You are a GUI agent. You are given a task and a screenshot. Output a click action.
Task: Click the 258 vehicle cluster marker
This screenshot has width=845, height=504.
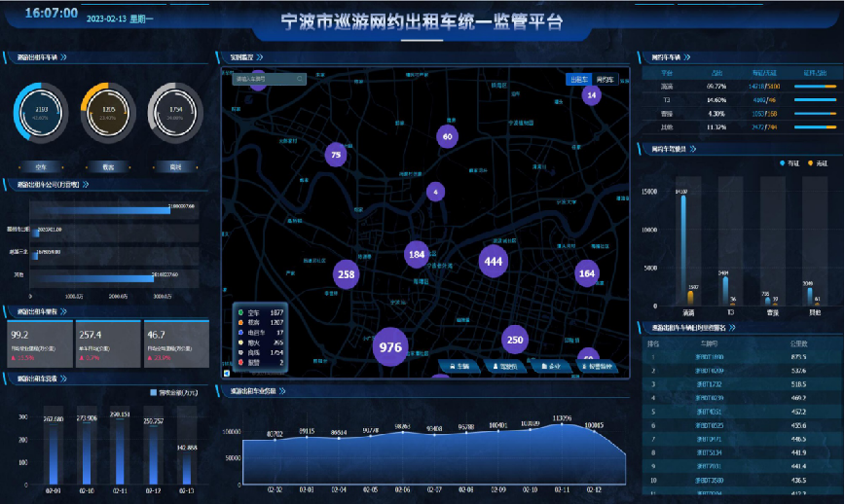(x=346, y=275)
